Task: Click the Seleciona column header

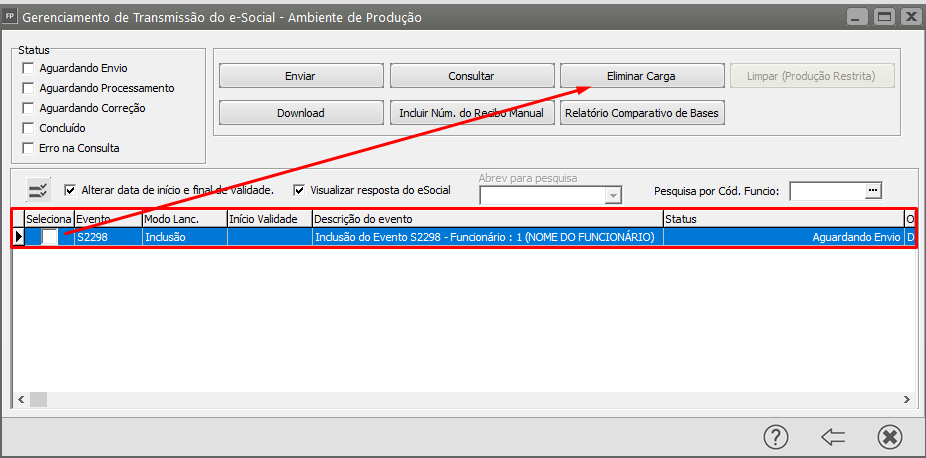Action: (50, 219)
